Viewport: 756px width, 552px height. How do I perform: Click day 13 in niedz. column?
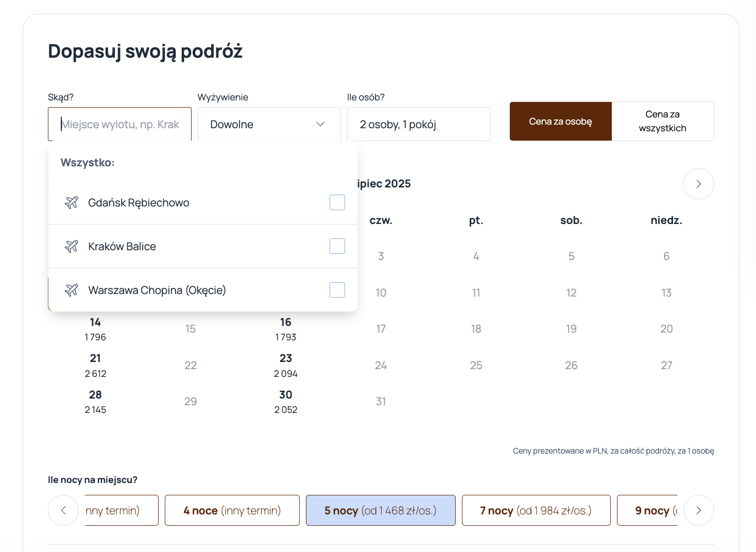click(666, 293)
